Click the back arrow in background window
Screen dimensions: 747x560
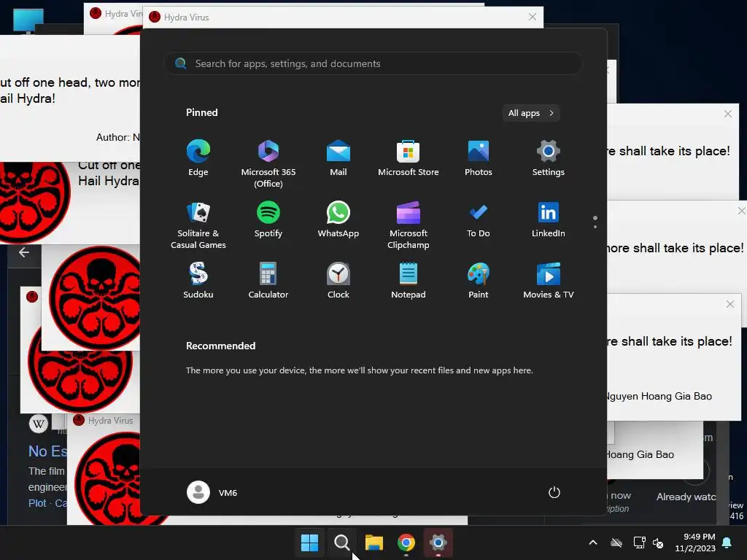[x=24, y=252]
